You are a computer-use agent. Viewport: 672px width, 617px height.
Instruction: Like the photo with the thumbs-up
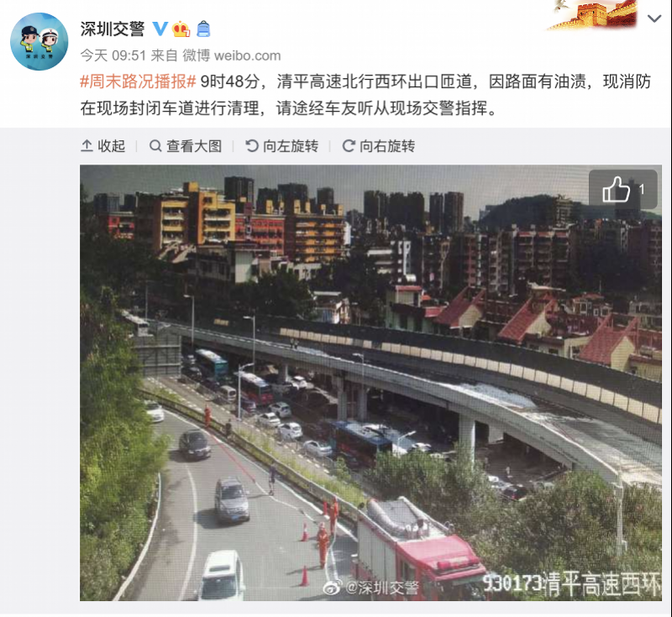(x=622, y=189)
